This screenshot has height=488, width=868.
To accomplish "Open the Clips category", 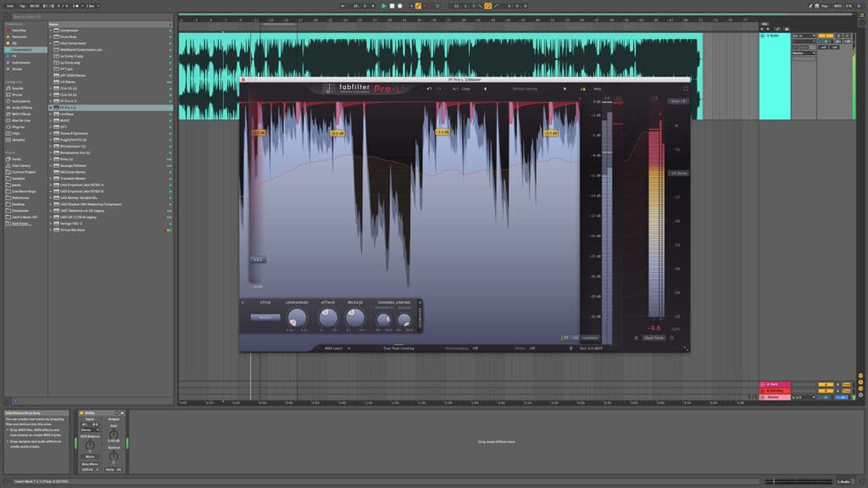I will click(x=16, y=133).
